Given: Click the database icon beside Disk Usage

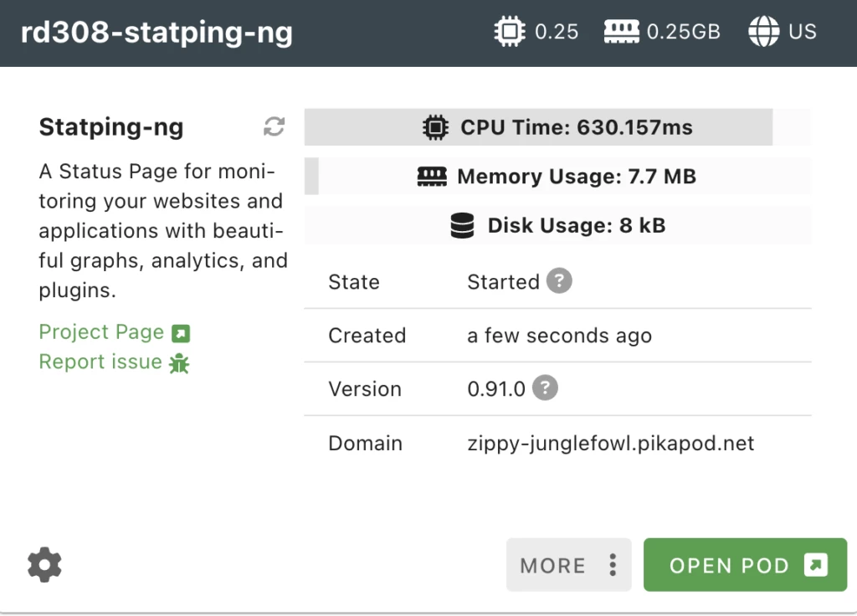Looking at the screenshot, I should [x=462, y=226].
